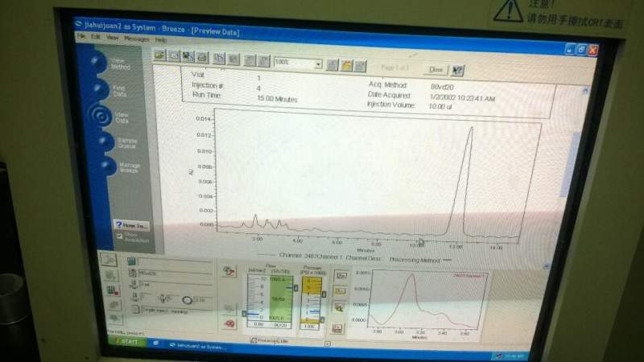Open the Messages menu
The width and height of the screenshot is (644, 362).
point(136,39)
